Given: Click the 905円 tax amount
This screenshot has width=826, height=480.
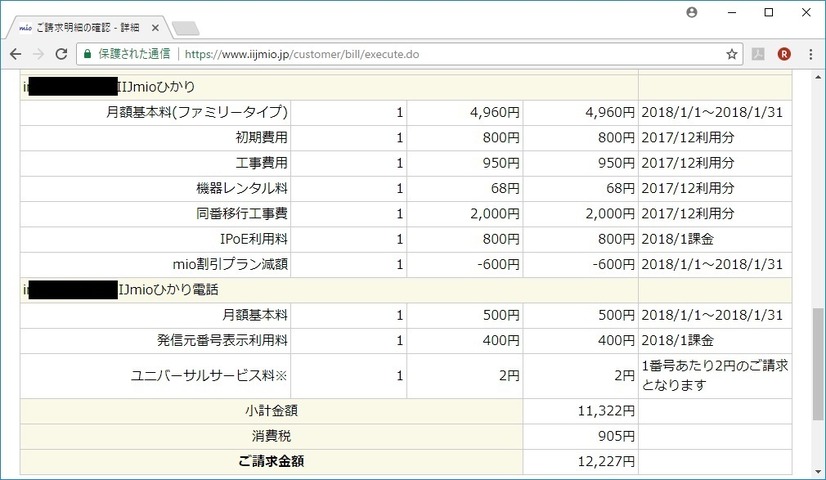Looking at the screenshot, I should point(616,436).
